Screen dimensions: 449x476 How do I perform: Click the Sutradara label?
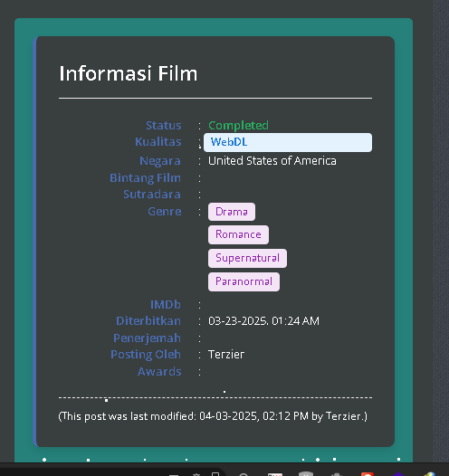[152, 195]
